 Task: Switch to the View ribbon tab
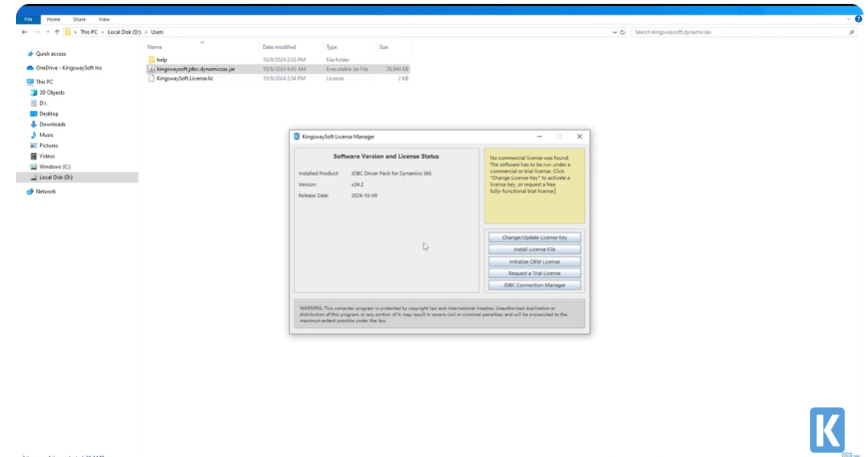click(x=103, y=19)
